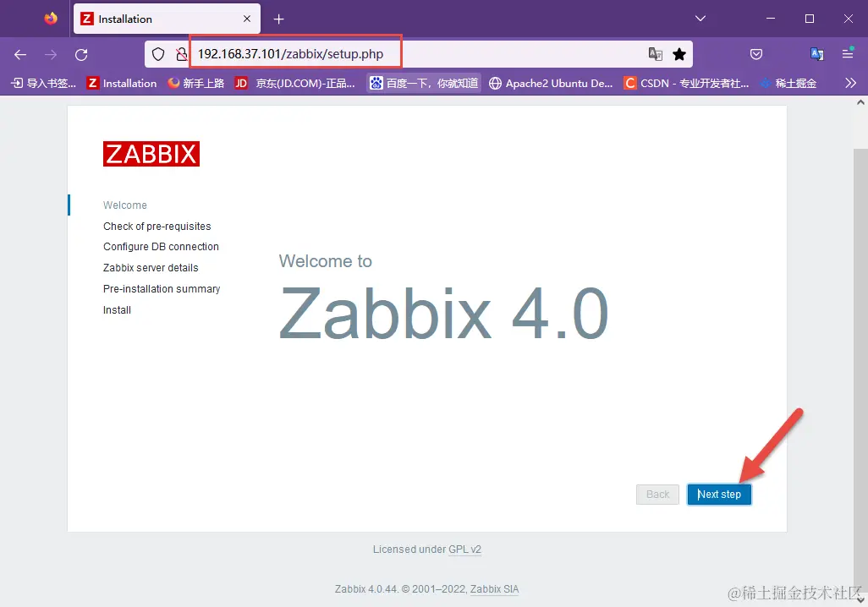Show more bookmarks overflow chevron

pos(851,83)
